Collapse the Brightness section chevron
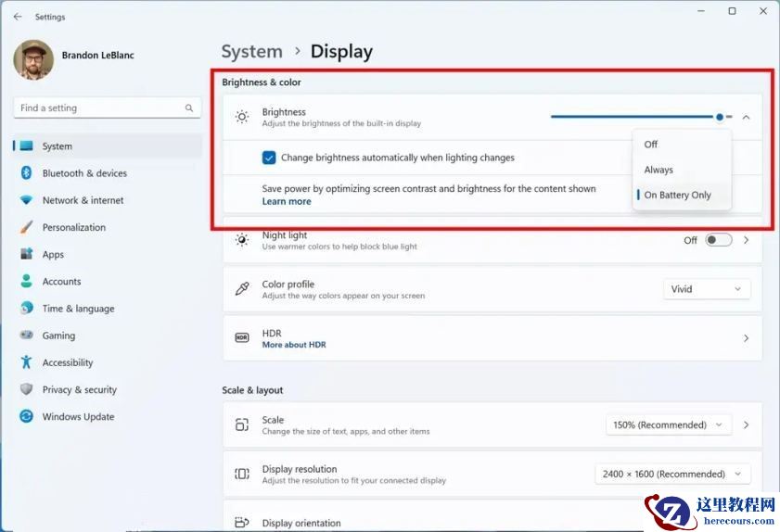Image resolution: width=780 pixels, height=532 pixels. 746,118
